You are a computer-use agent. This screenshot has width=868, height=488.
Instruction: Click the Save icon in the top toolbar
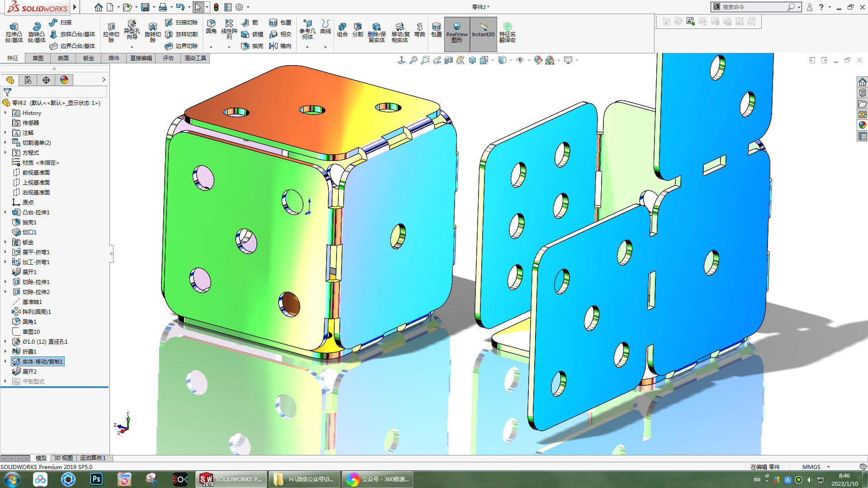pyautogui.click(x=145, y=7)
